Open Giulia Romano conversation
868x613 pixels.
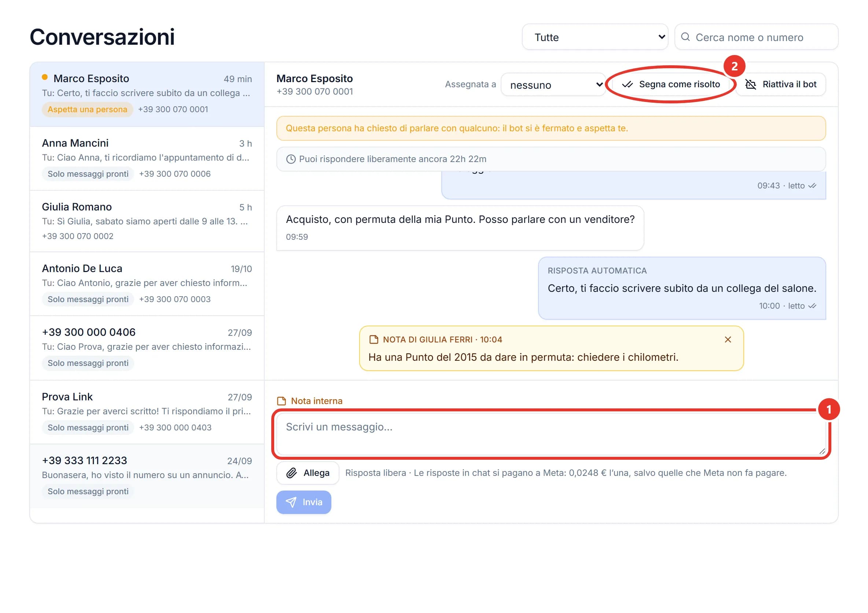pyautogui.click(x=147, y=221)
